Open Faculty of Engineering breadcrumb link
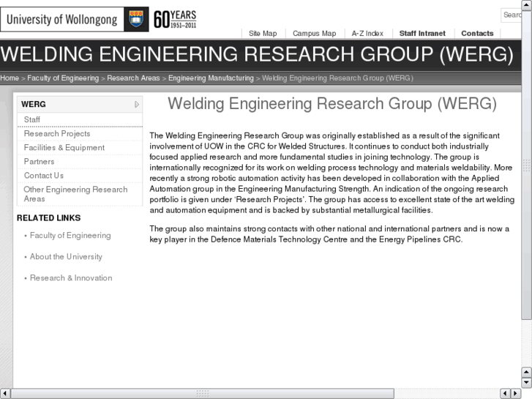This screenshot has height=399, width=532. 63,78
